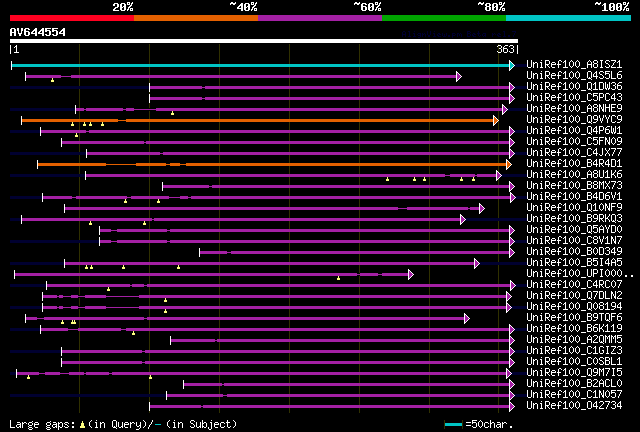640x432 pixels.
Task: Open the UniRef100_Q4S5L6 hit label
Action: (574, 76)
